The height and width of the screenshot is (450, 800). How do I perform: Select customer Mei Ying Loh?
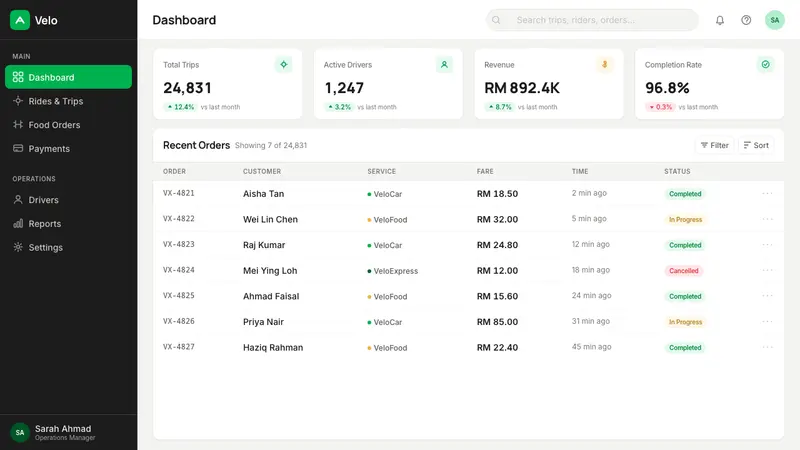click(270, 270)
